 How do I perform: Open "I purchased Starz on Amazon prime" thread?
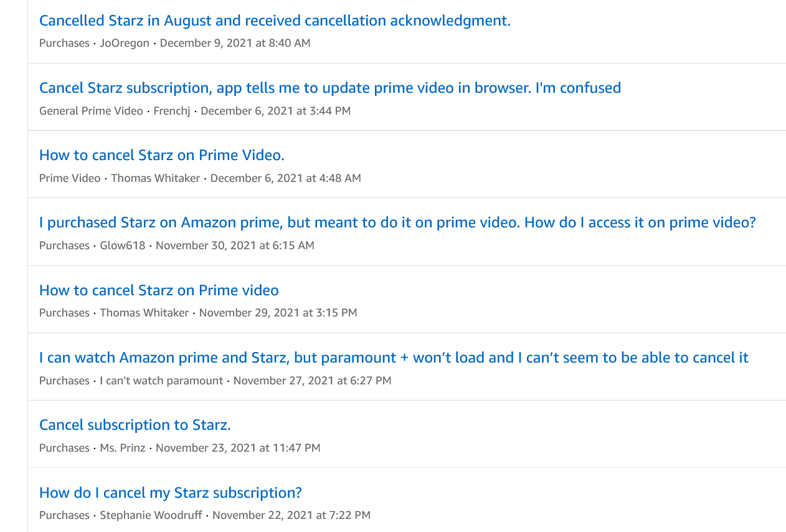[x=397, y=222]
